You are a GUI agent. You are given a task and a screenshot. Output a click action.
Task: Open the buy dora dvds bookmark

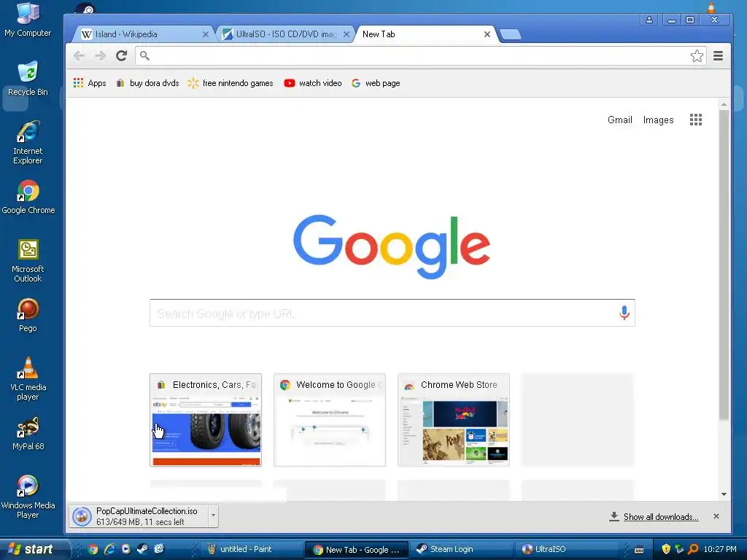pyautogui.click(x=147, y=83)
